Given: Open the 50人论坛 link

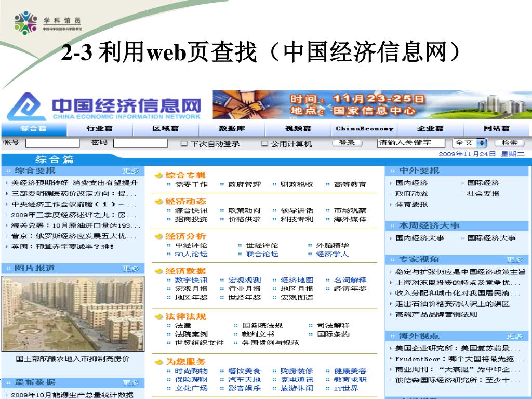Looking at the screenshot, I should click(x=191, y=254).
